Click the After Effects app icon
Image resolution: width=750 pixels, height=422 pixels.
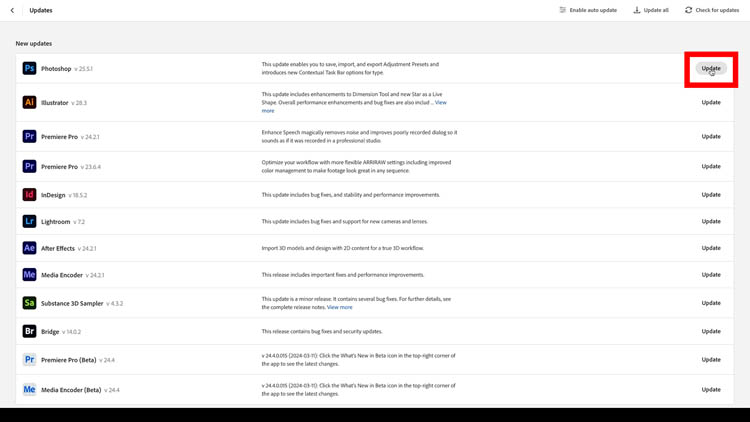(x=29, y=248)
